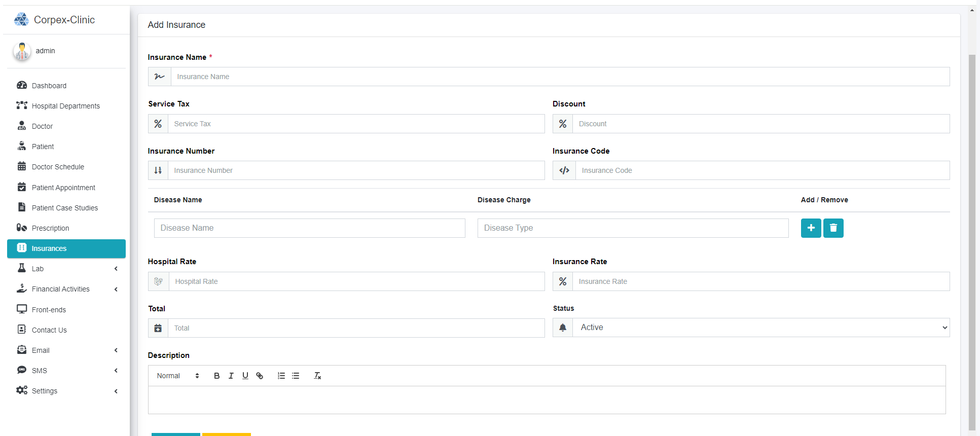Toggle underline formatting in description editor
This screenshot has width=980, height=436.
pyautogui.click(x=245, y=376)
